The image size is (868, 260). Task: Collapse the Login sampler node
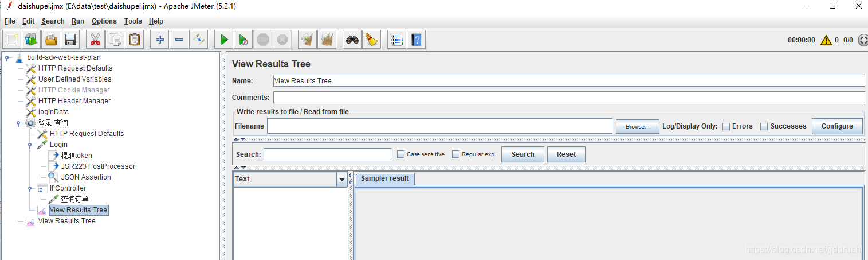pos(30,145)
